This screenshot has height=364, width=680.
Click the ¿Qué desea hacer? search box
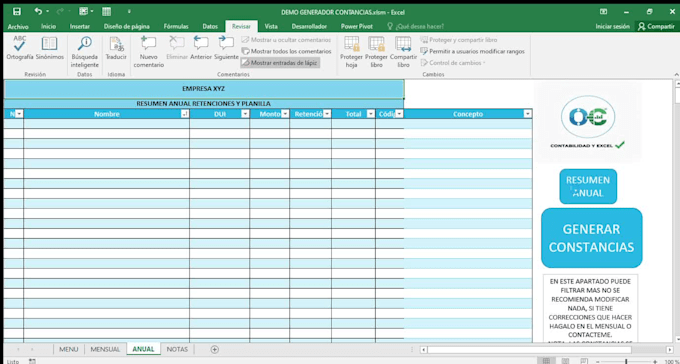(x=415, y=26)
